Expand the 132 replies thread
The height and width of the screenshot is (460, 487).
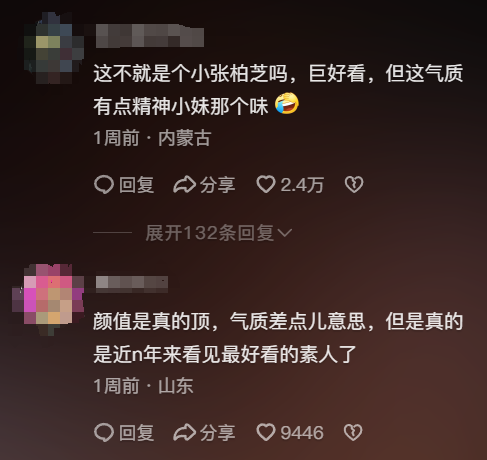[x=219, y=233]
